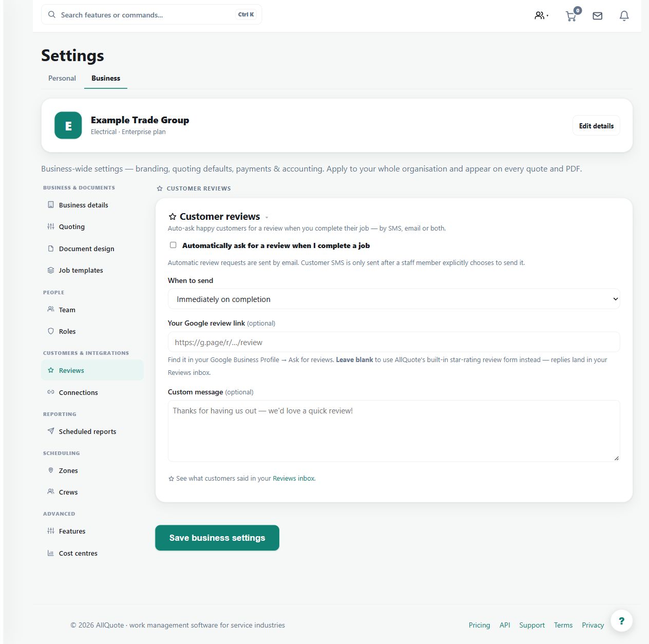This screenshot has width=649, height=644.
Task: Open the Zones section
Action: coord(92,470)
